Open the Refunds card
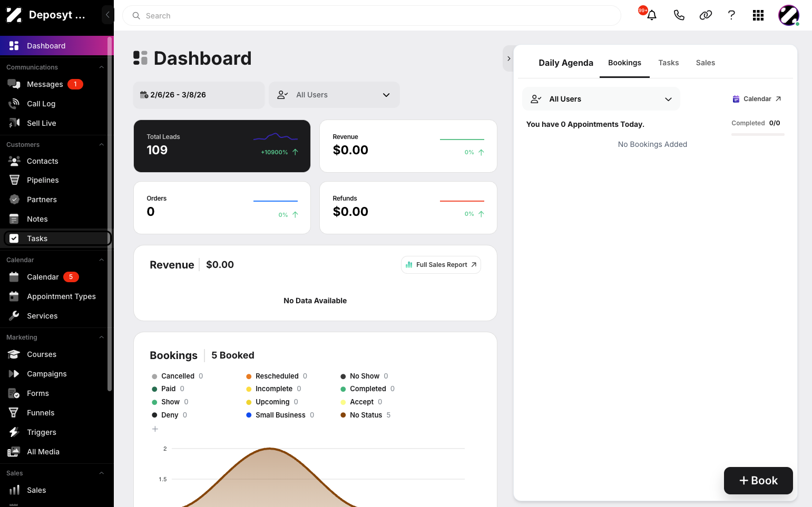This screenshot has width=812, height=507. pos(408,207)
